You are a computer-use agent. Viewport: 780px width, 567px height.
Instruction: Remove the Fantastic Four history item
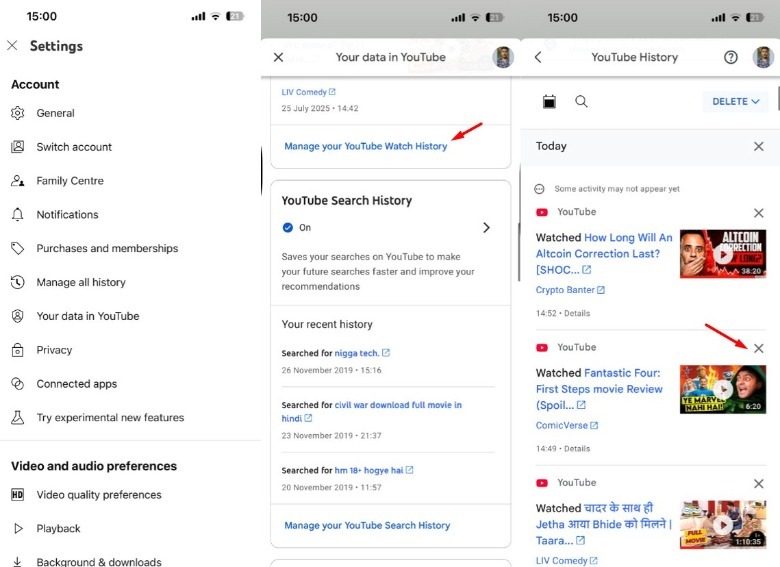[x=759, y=348]
